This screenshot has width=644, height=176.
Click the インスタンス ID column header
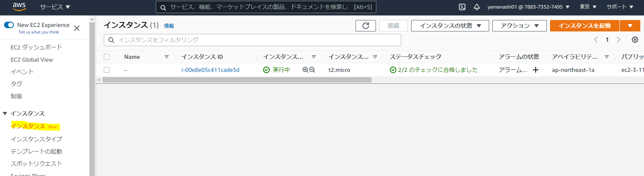(x=202, y=57)
